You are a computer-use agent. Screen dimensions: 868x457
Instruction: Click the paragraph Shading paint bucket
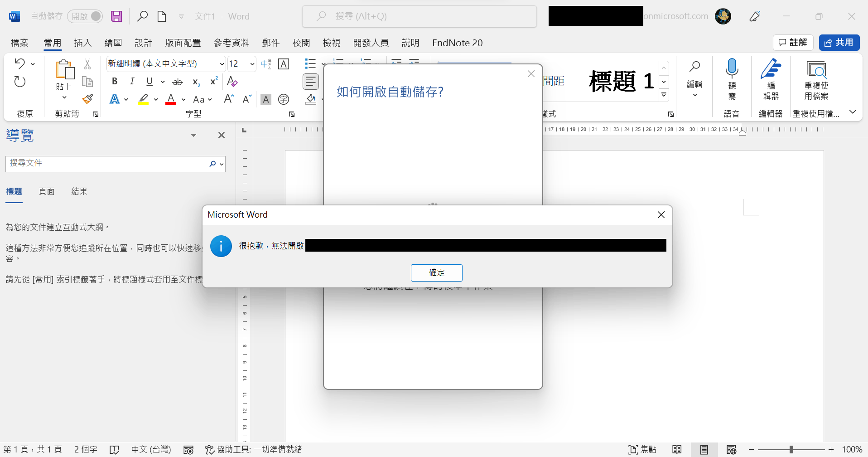point(311,99)
